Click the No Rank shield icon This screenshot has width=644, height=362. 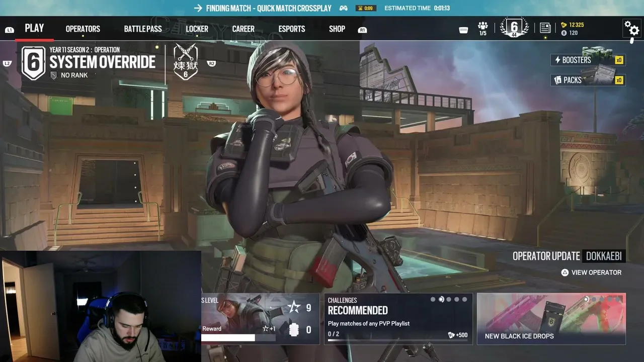click(x=54, y=75)
